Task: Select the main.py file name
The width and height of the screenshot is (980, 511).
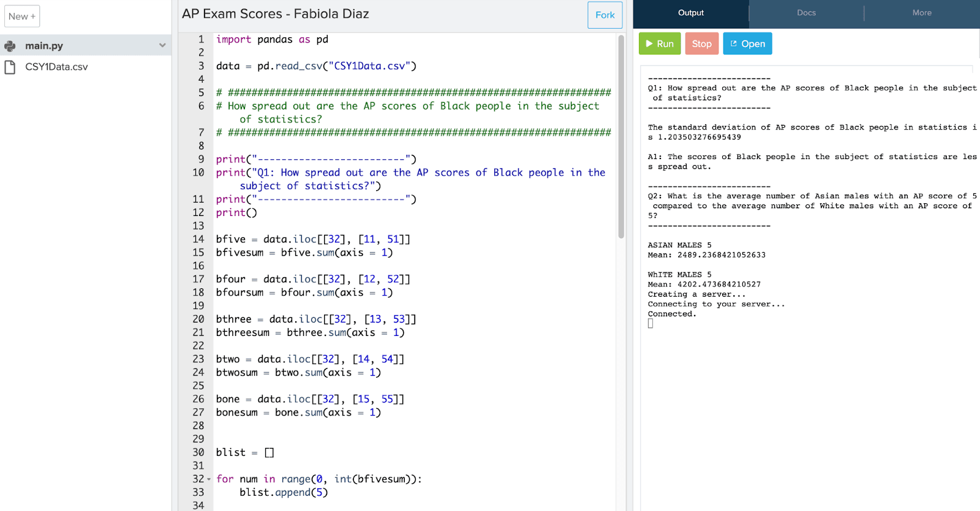Action: (x=44, y=46)
